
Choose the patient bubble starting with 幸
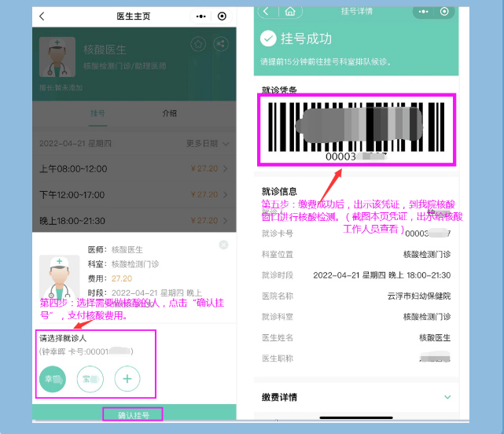(53, 379)
